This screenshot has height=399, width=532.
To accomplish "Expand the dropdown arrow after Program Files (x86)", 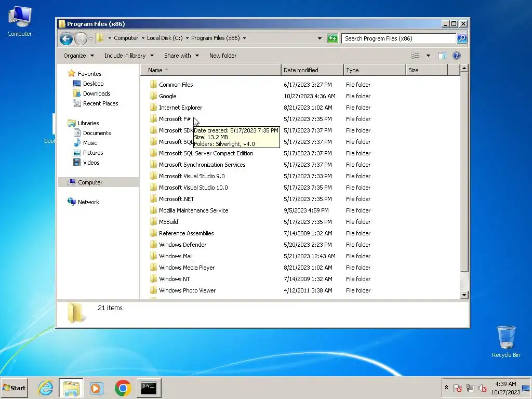I will [x=244, y=38].
